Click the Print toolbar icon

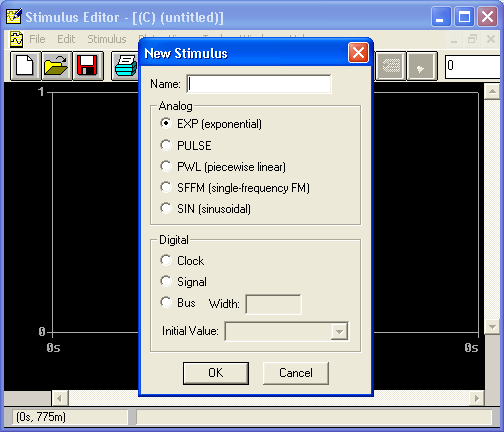coord(125,66)
